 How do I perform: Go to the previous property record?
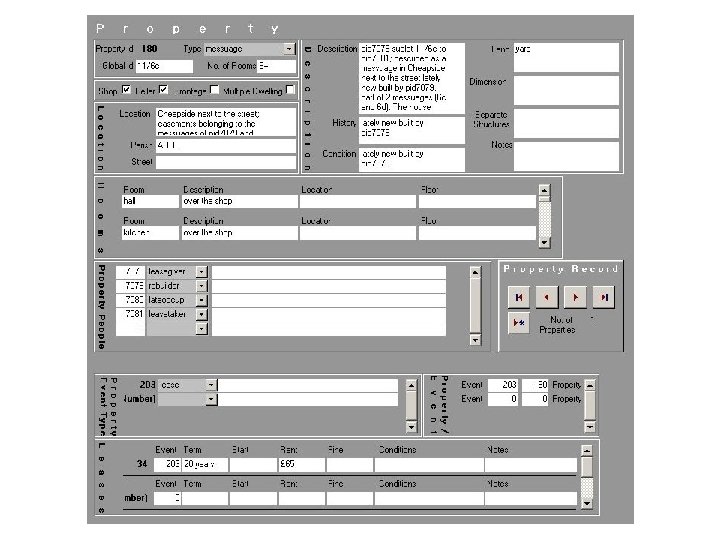(546, 297)
